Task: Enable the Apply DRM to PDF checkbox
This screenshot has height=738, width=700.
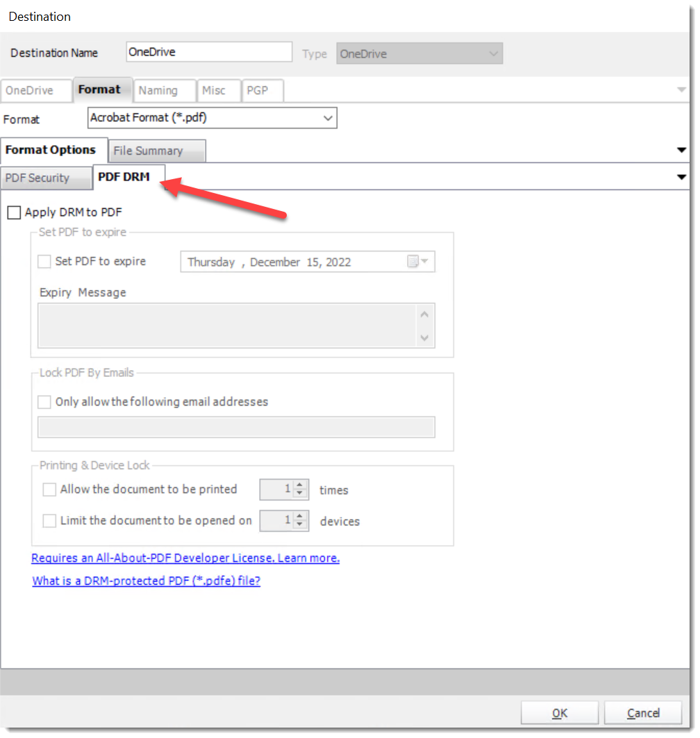Action: click(x=15, y=212)
